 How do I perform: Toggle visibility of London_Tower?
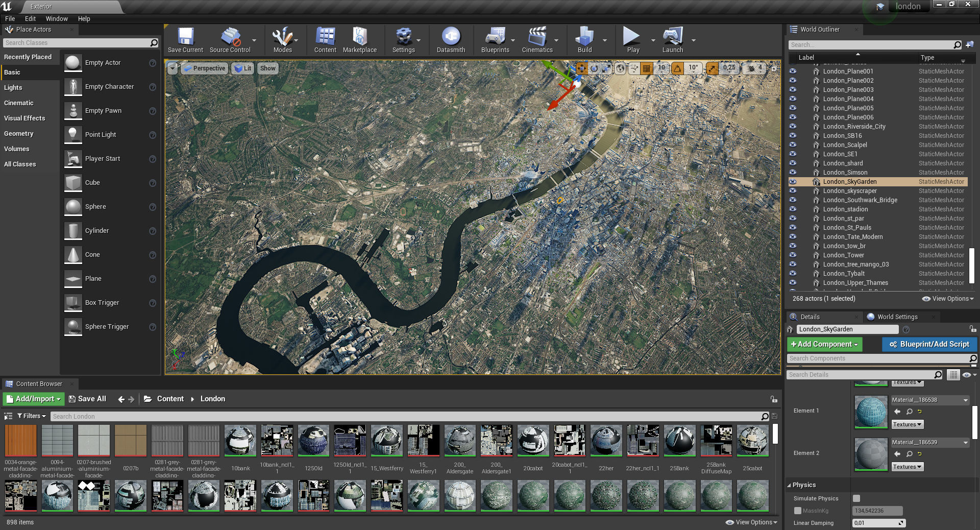[793, 255]
